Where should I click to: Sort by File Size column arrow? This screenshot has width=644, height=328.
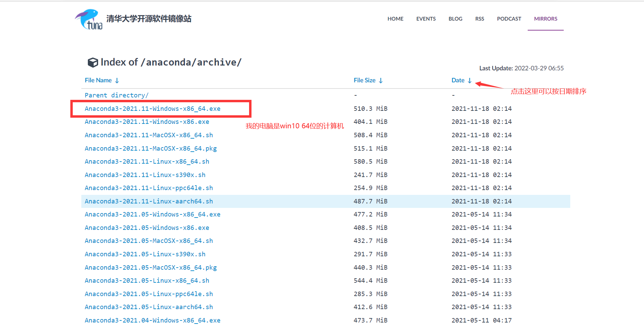[x=381, y=80]
